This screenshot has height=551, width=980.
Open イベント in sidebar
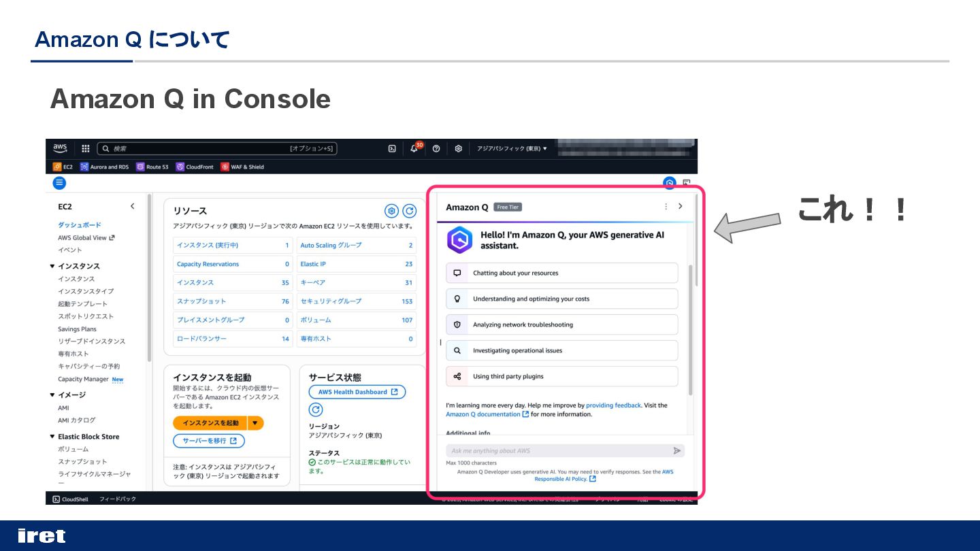[x=70, y=250]
